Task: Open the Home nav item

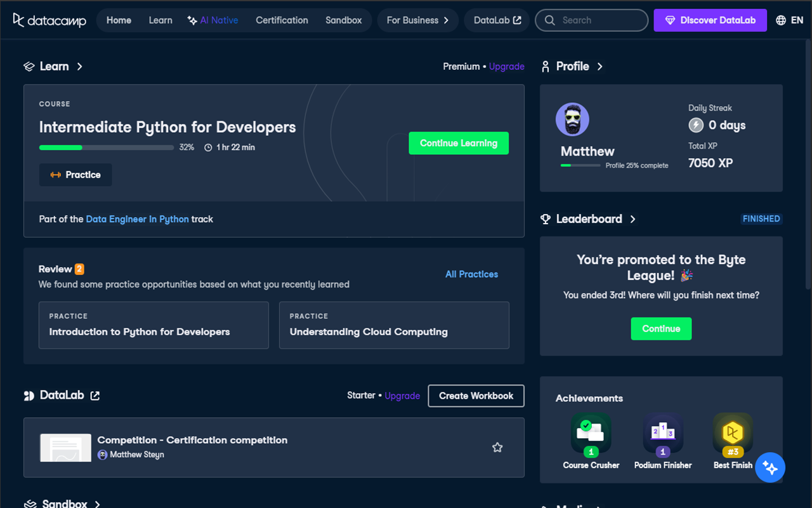Action: coord(119,20)
